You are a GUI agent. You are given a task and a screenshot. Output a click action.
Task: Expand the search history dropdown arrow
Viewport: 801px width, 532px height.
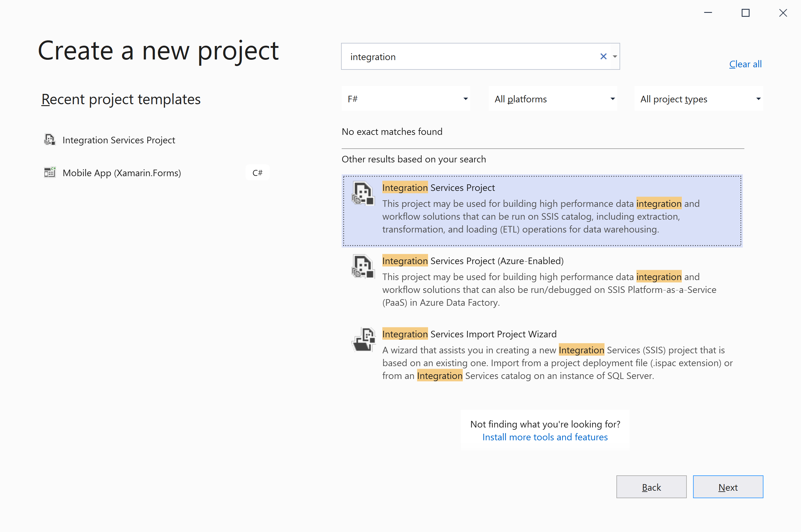pyautogui.click(x=615, y=56)
